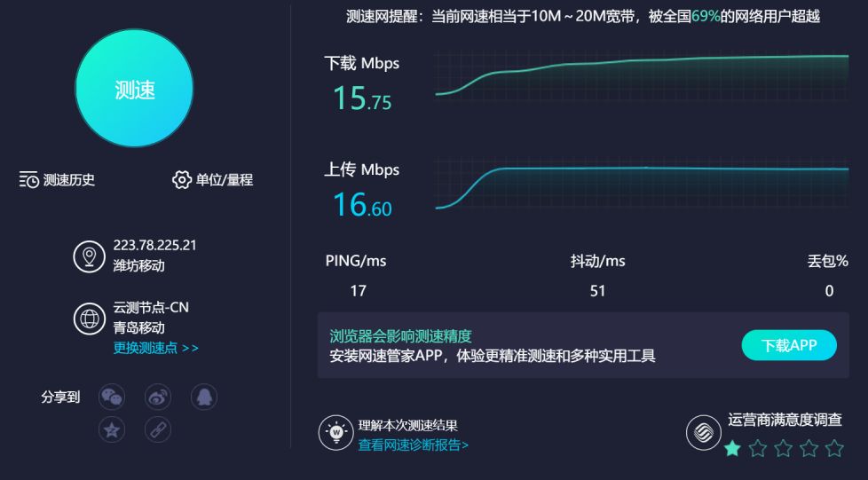
Task: Open the 单位/量程 gear settings icon
Action: pyautogui.click(x=182, y=179)
